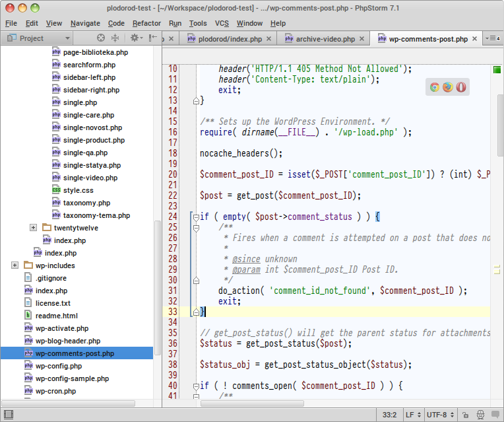
Task: Expand the wp-includes folder
Action: pyautogui.click(x=15, y=265)
